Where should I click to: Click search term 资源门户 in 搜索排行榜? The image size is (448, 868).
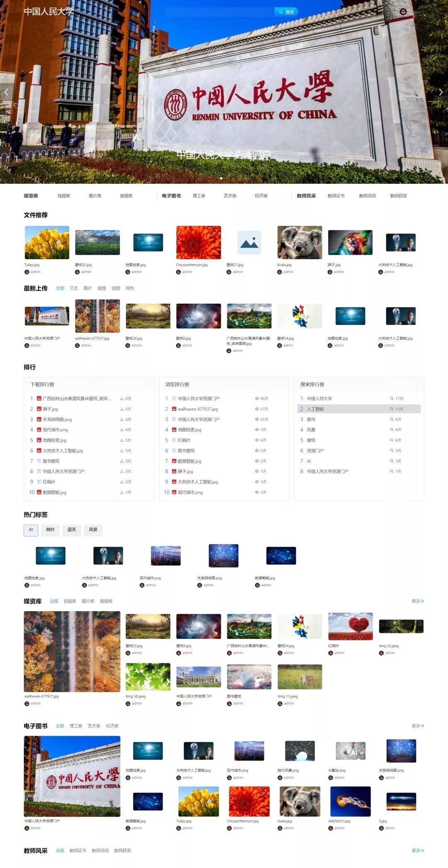pos(315,451)
